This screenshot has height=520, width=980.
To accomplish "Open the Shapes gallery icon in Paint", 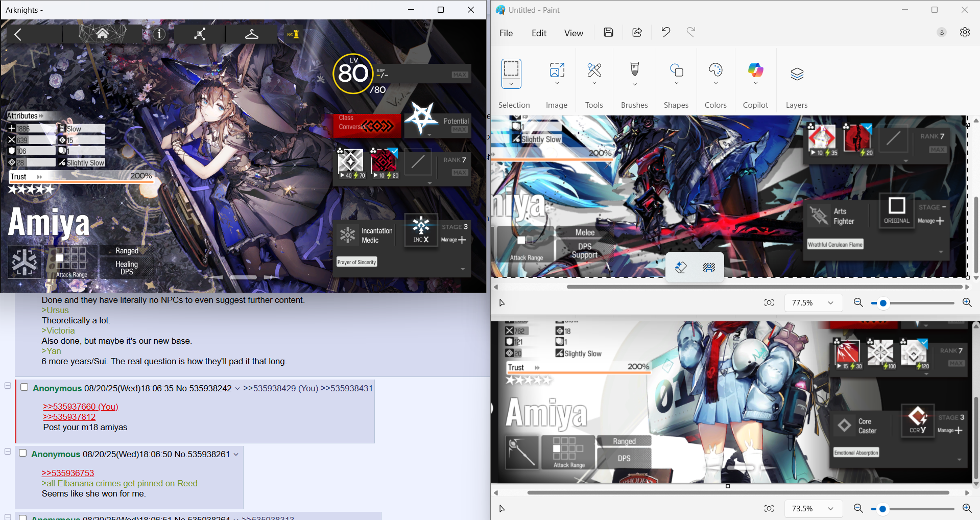I will click(676, 70).
